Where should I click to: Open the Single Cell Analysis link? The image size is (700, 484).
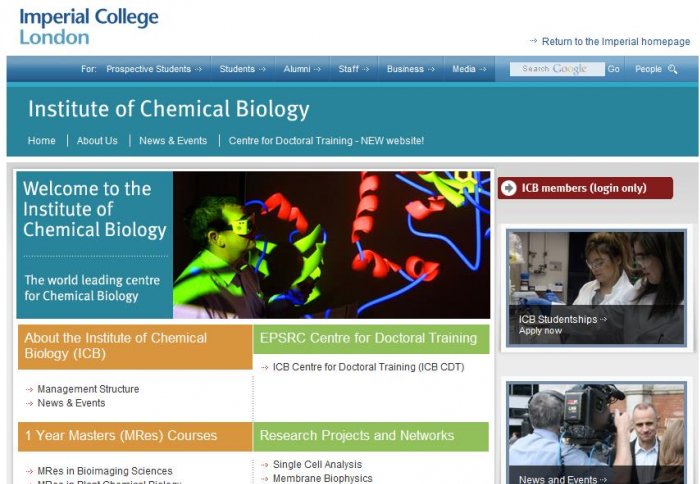[317, 465]
